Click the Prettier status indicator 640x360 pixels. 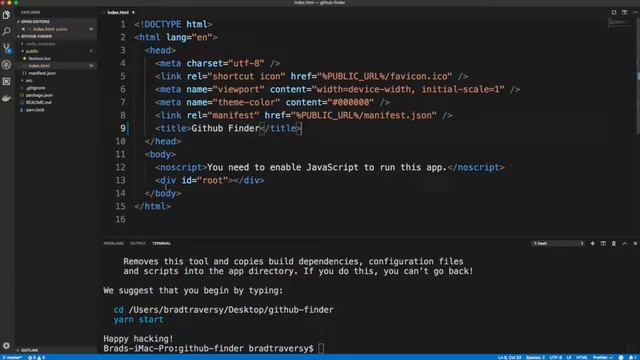coord(602,357)
